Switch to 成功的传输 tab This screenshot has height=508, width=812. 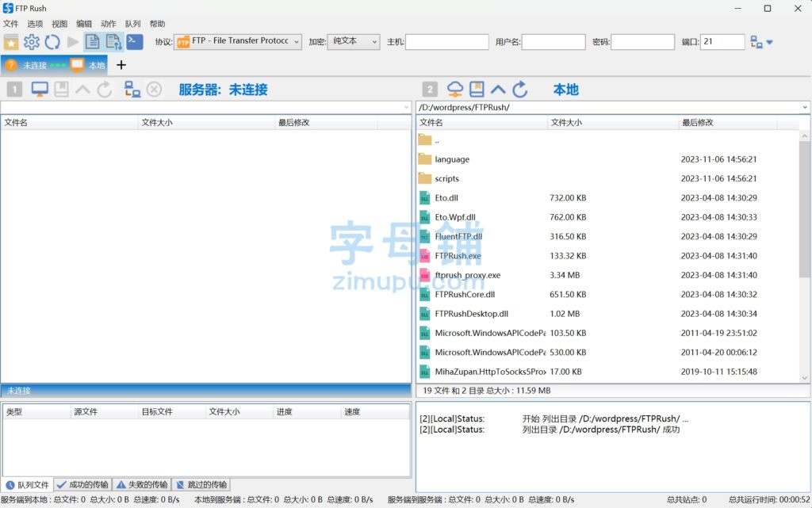82,485
